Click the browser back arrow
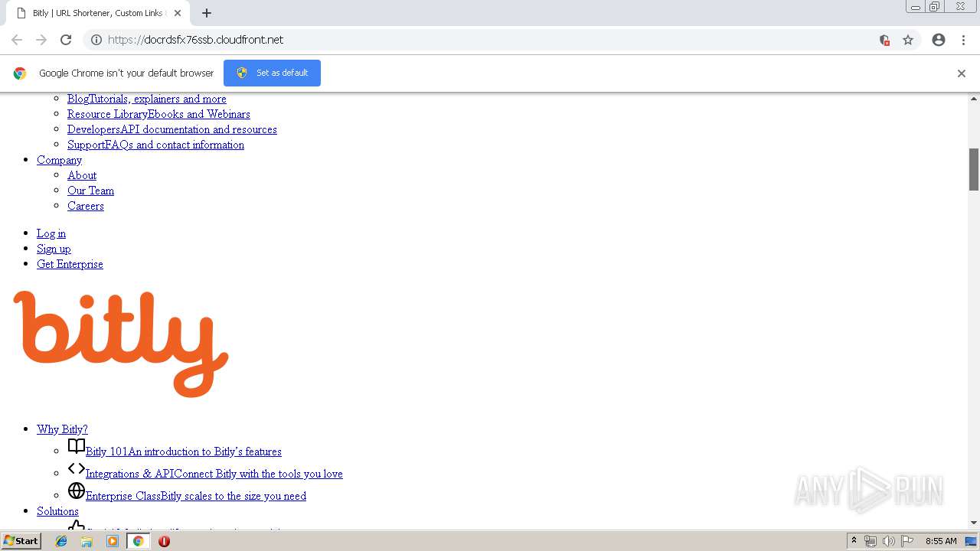Image resolution: width=980 pixels, height=551 pixels. tap(17, 40)
